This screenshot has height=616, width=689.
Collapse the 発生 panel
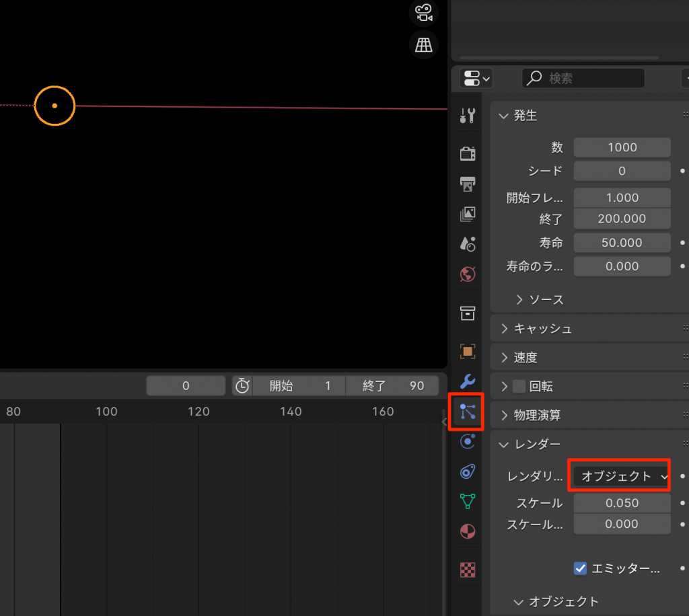point(525,116)
